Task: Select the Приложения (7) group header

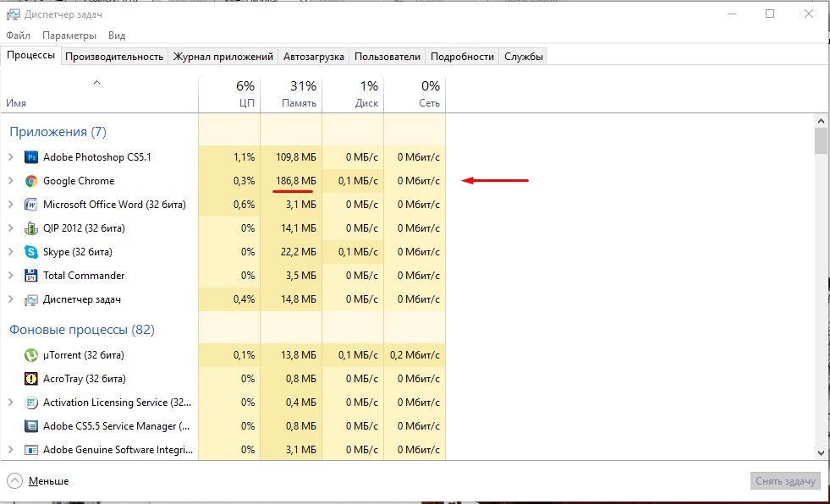Action: coord(58,132)
